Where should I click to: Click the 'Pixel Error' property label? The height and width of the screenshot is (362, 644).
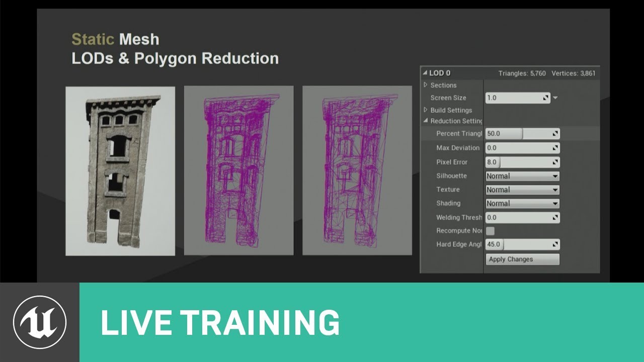(452, 162)
